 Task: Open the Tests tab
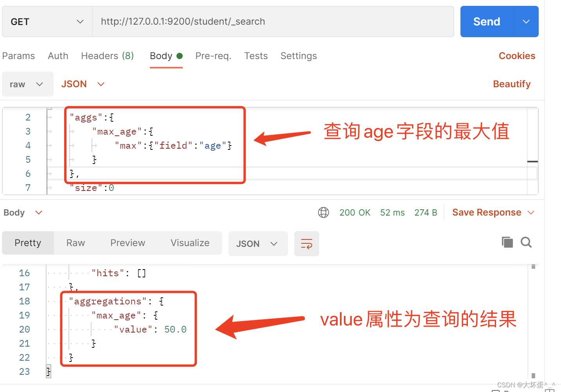[x=256, y=56]
